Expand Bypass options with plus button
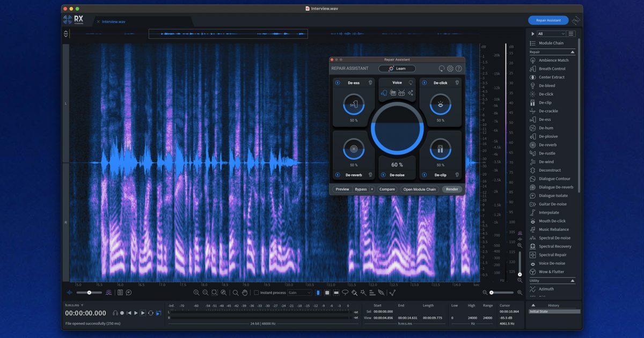Screen dimensions: 644x338 coord(371,189)
